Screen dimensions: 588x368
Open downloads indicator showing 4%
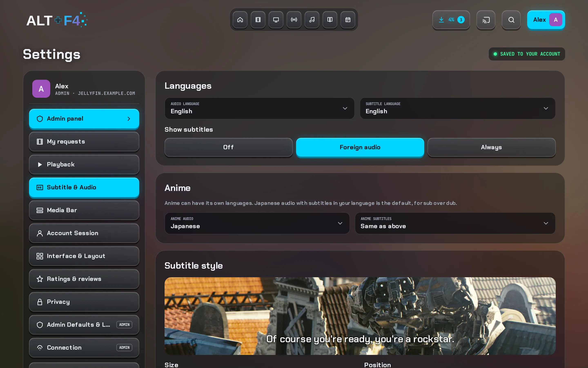pos(451,20)
